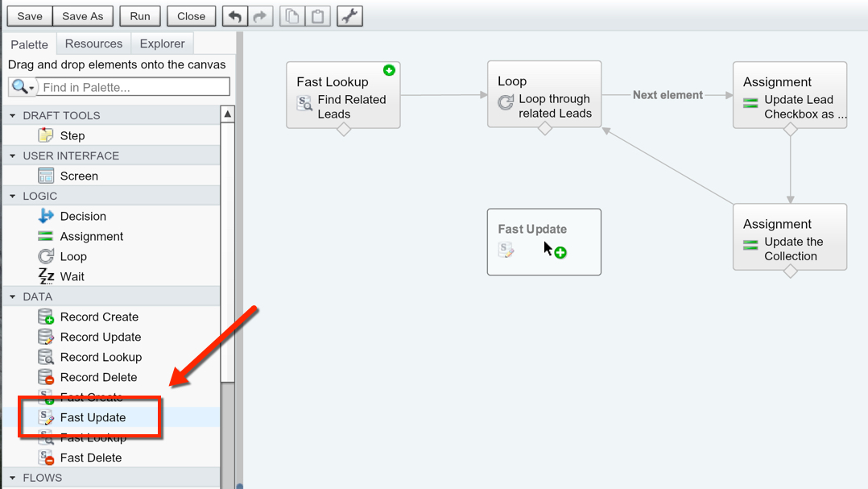Screen dimensions: 868x489
Task: Open the palette search filter dropdown
Action: (x=23, y=87)
